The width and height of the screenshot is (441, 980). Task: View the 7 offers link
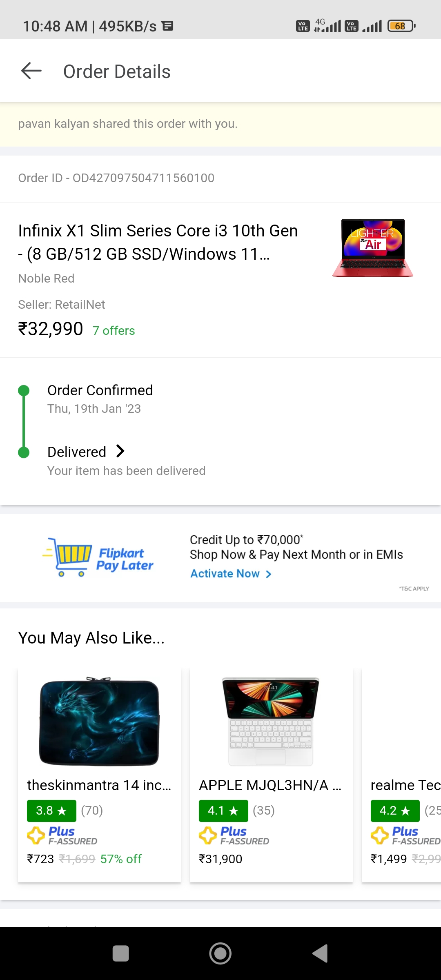tap(114, 330)
